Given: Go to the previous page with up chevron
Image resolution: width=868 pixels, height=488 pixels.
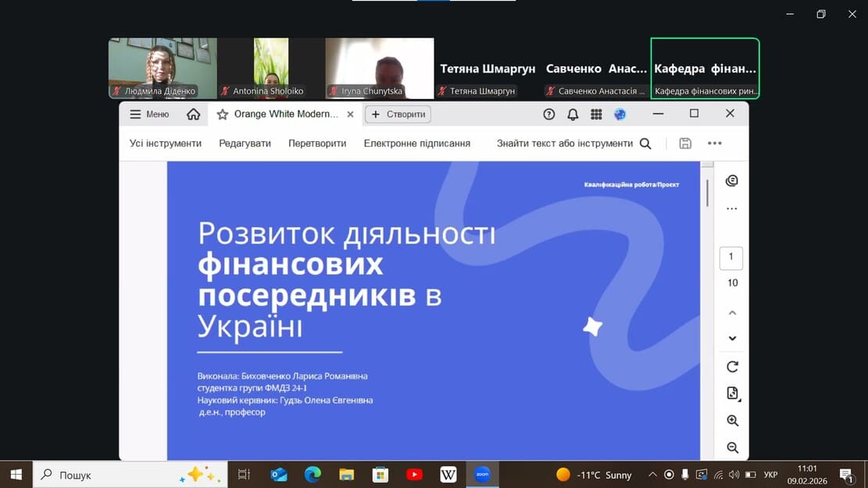Looking at the screenshot, I should click(x=732, y=312).
